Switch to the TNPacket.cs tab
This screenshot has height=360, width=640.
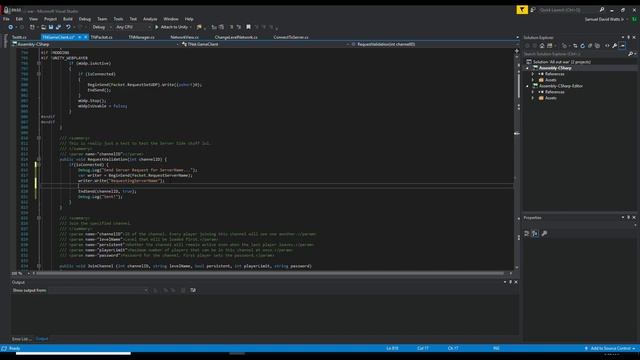101,37
